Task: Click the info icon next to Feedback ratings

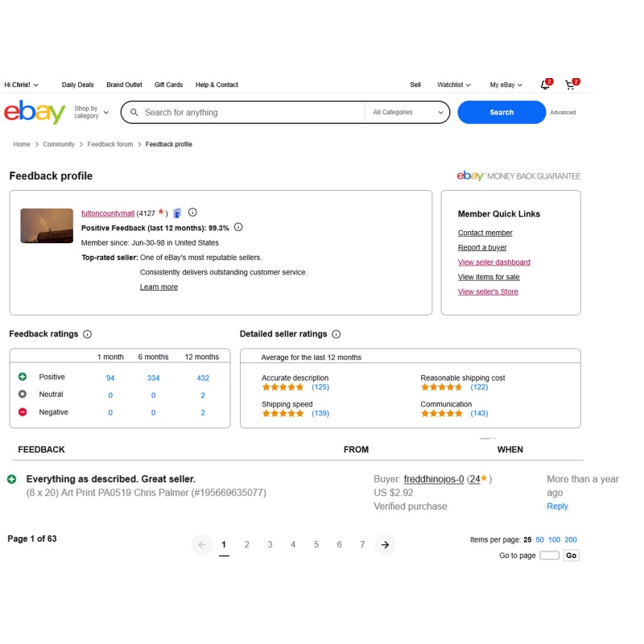Action: [88, 334]
